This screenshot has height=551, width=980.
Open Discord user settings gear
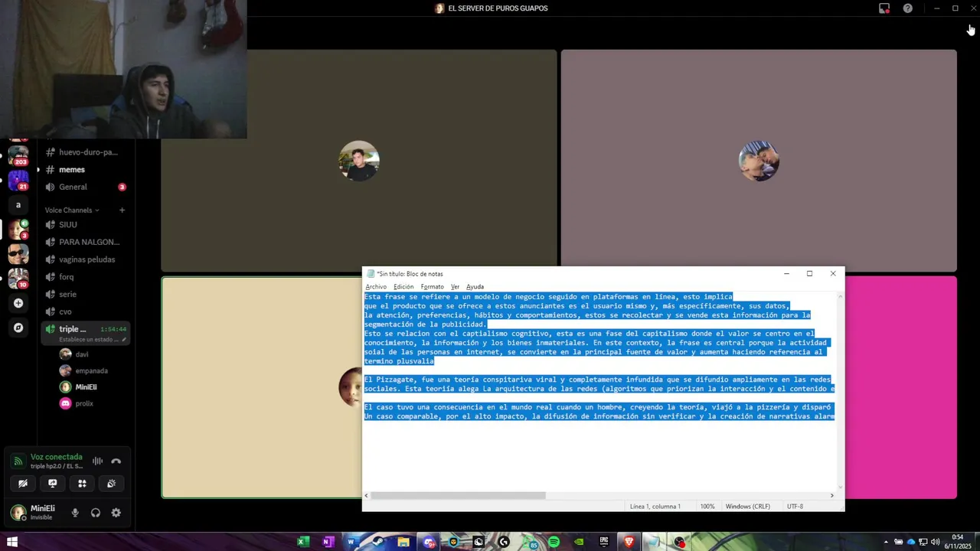click(116, 513)
